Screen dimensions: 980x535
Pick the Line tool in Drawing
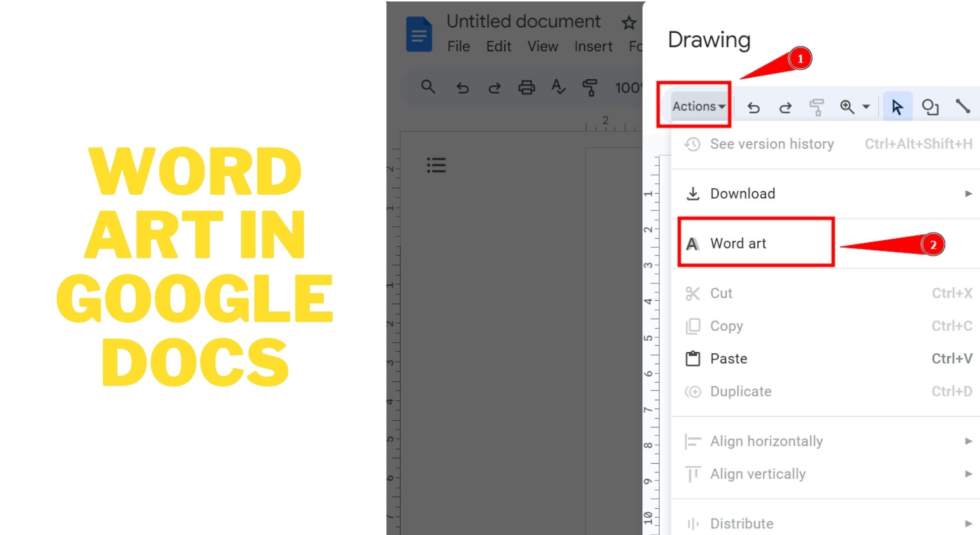(x=962, y=106)
